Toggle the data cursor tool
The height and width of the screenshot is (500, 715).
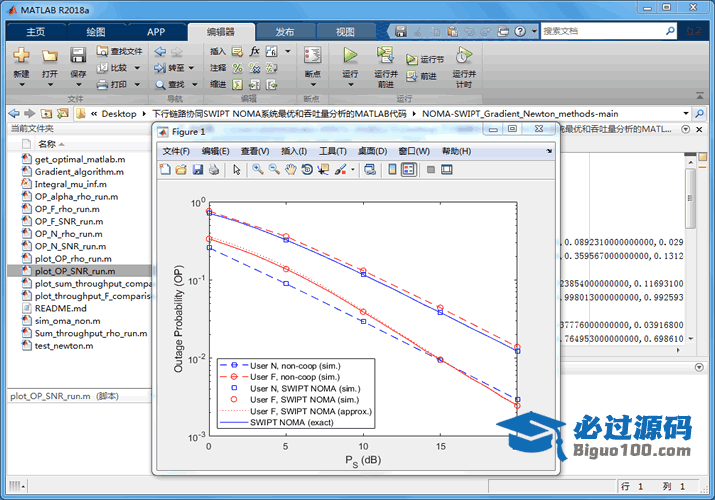[x=323, y=170]
